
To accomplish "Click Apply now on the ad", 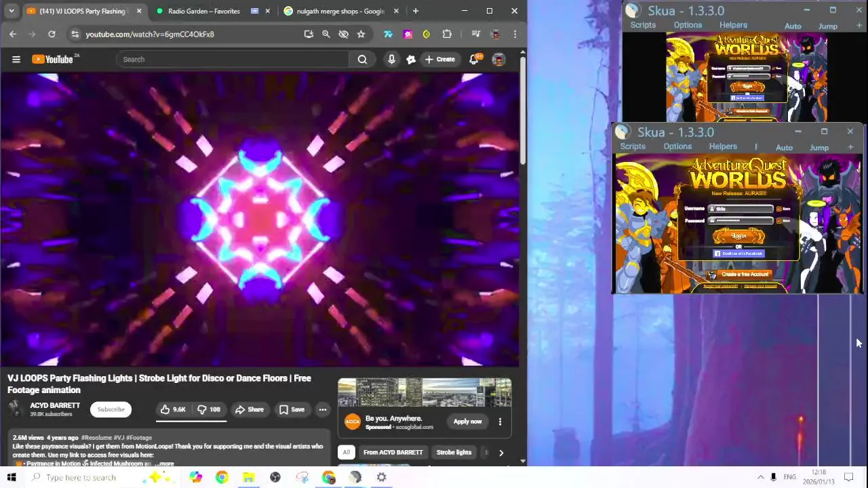I will (x=468, y=422).
